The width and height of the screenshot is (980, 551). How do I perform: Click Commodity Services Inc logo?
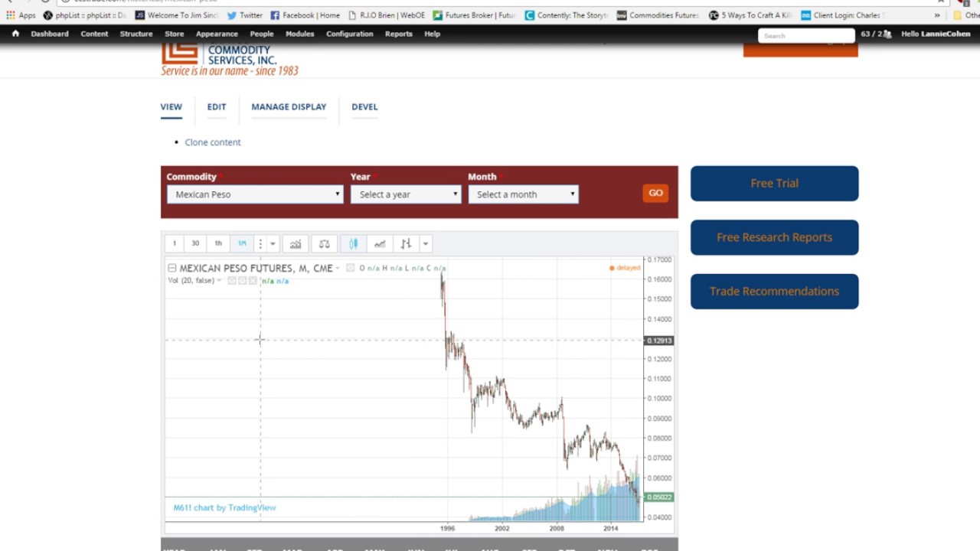230,60
